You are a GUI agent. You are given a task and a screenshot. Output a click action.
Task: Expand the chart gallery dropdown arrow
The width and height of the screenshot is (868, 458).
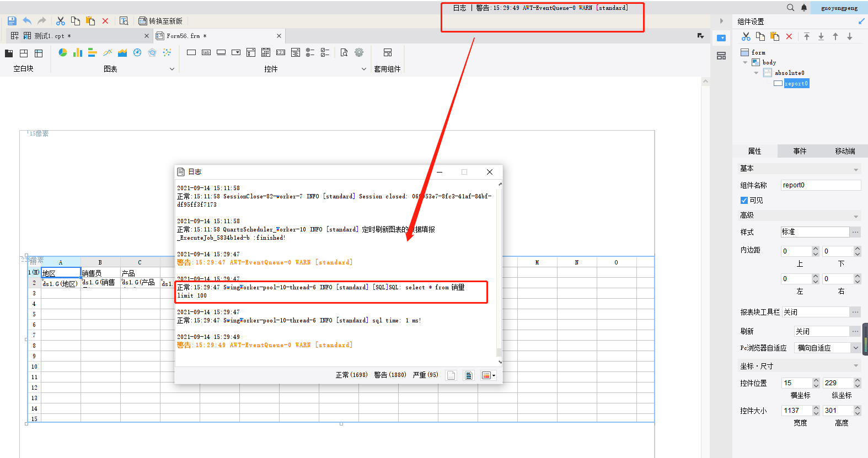[172, 69]
